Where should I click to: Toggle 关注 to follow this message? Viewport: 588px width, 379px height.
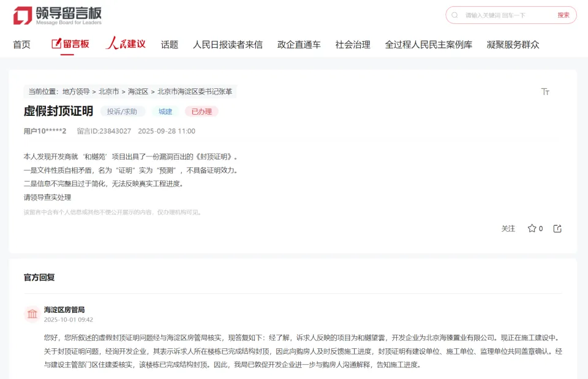point(508,228)
